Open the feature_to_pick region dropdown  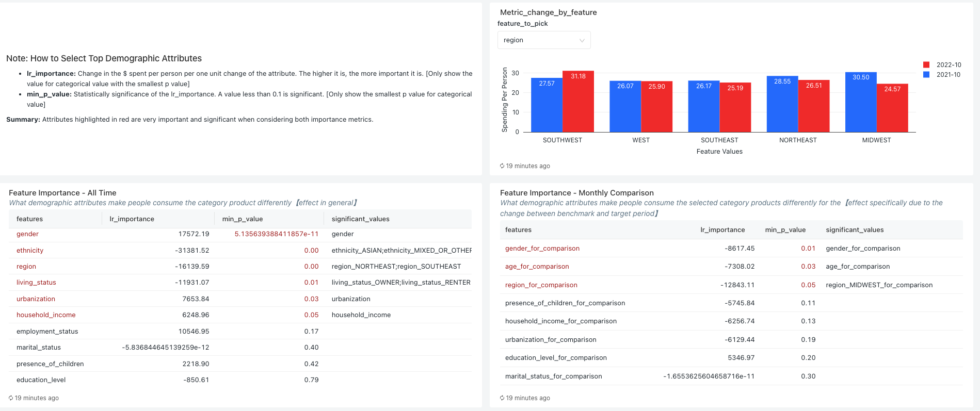click(543, 40)
